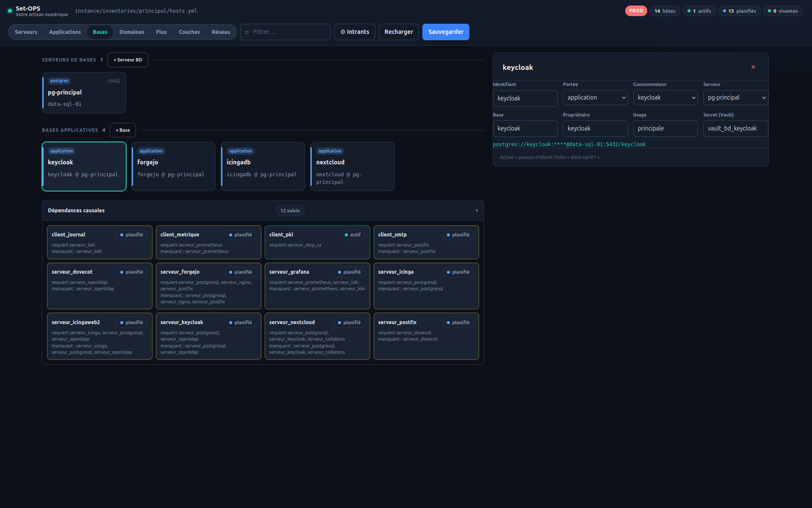Screen dimensions: 812x508
Task: Close the keycloak detail panel
Action: tap(753, 67)
